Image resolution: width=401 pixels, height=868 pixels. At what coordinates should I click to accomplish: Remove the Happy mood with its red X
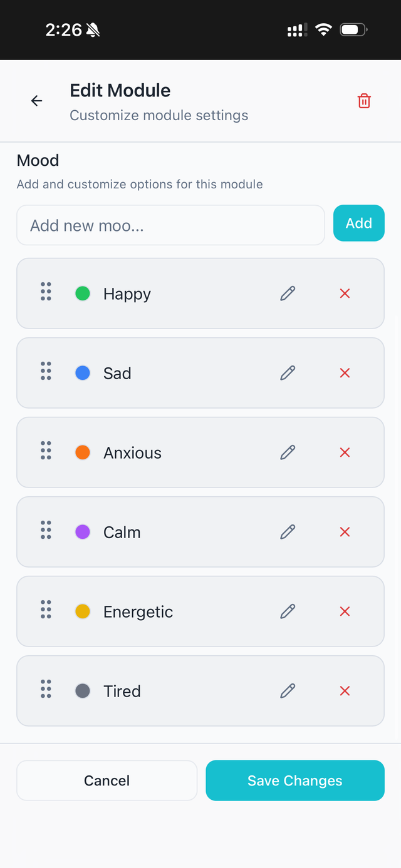345,293
